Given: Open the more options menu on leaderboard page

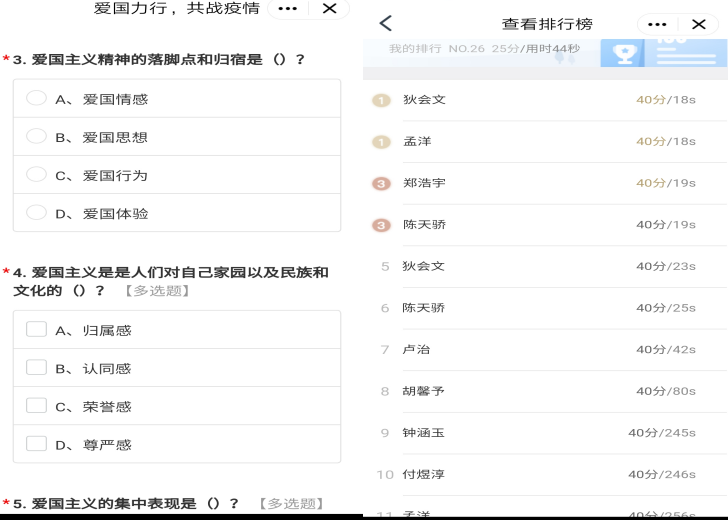Looking at the screenshot, I should tap(657, 23).
